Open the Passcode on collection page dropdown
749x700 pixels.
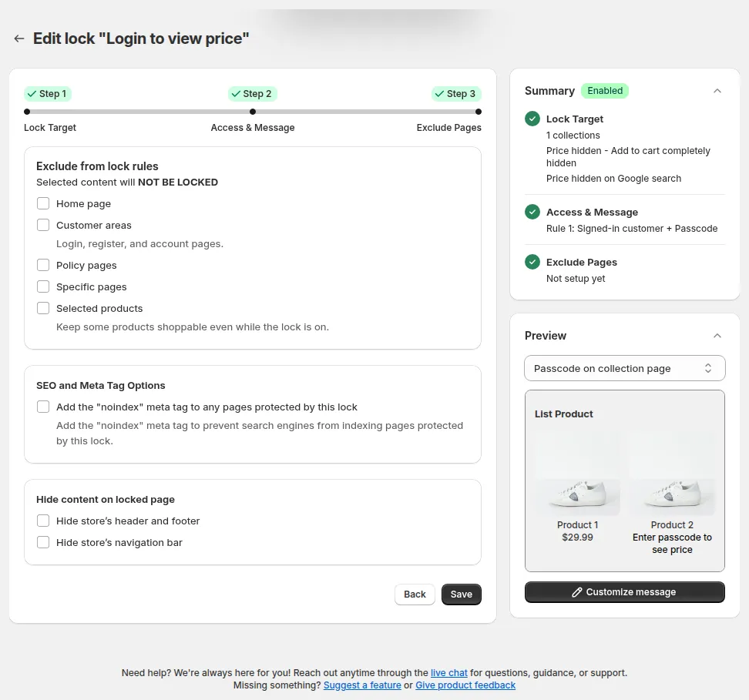click(x=624, y=368)
